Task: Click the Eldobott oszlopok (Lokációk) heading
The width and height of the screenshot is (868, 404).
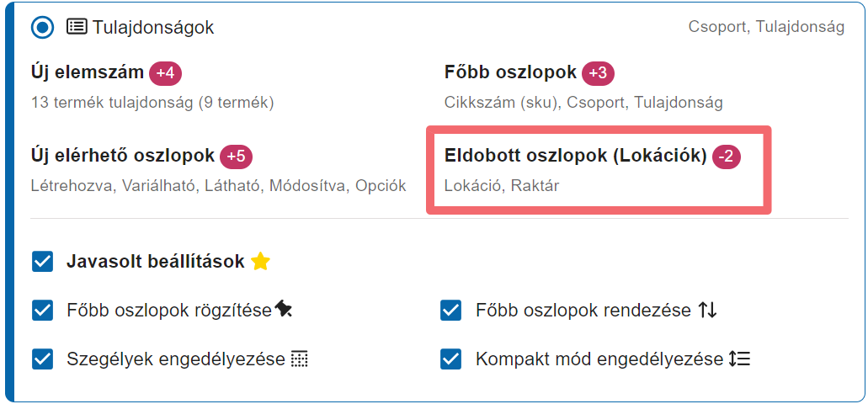Action: pyautogui.click(x=575, y=157)
